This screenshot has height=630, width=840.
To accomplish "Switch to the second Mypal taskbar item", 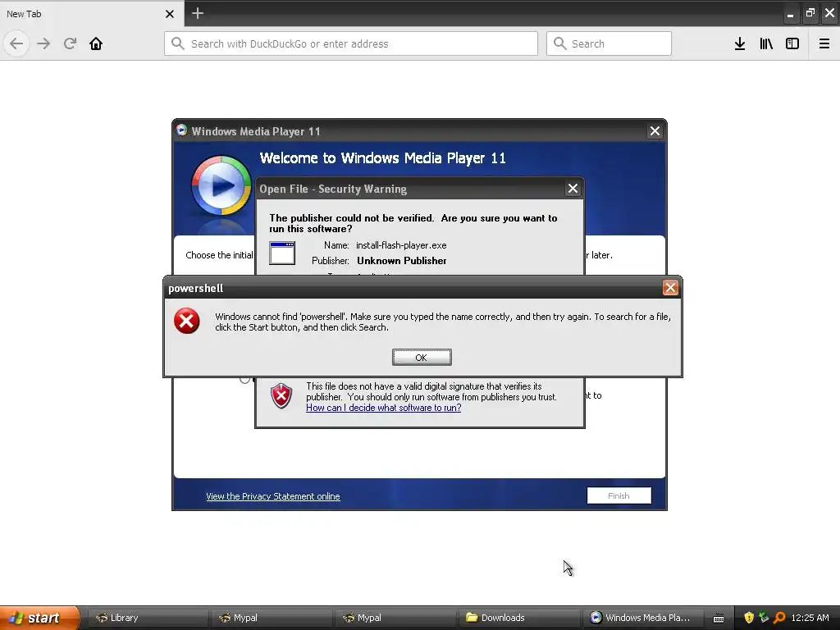I will pos(394,618).
